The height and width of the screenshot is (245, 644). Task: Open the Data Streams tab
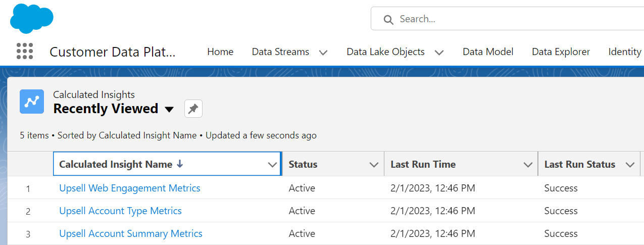pyautogui.click(x=280, y=52)
